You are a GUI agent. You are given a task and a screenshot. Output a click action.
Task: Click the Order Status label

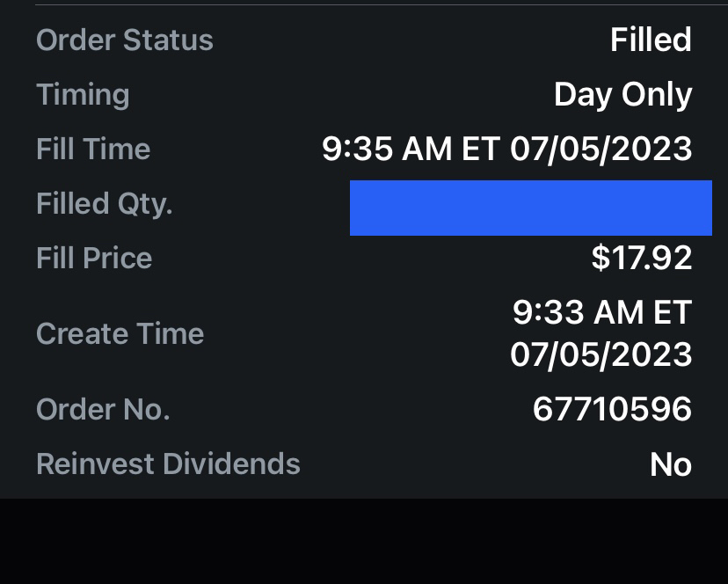coord(124,40)
